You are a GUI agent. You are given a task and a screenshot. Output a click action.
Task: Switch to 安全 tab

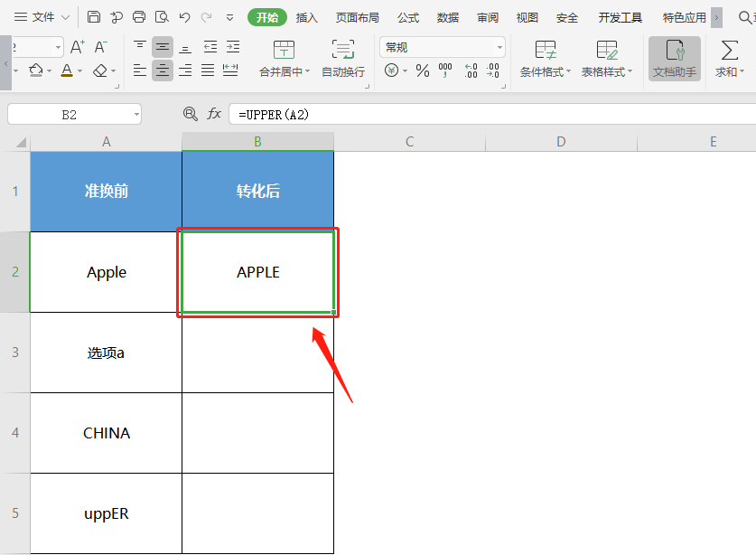point(567,18)
